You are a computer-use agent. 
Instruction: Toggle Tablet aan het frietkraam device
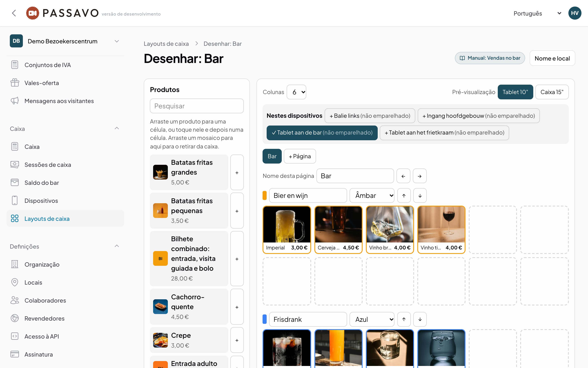pyautogui.click(x=444, y=133)
